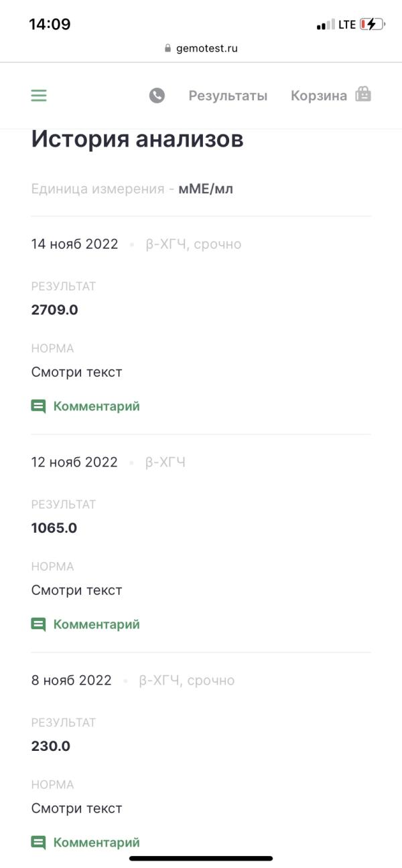Tap the comment icon under result 2709.0
The image size is (402, 868).
click(39, 407)
